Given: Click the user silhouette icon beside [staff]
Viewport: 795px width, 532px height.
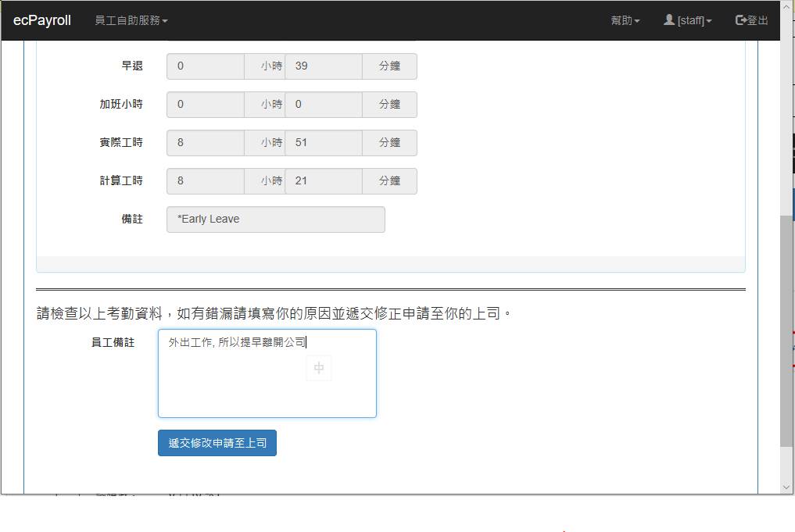Looking at the screenshot, I should [669, 20].
